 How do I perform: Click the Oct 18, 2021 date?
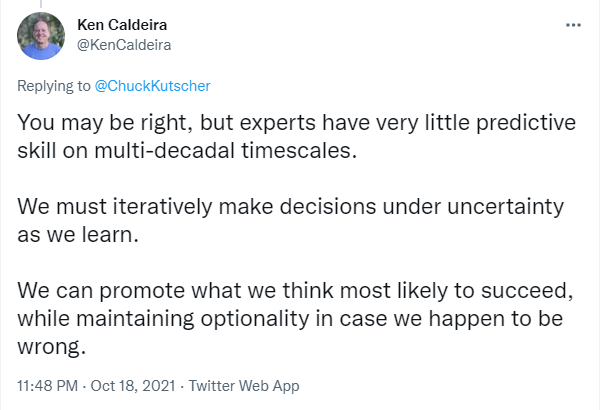(133, 386)
